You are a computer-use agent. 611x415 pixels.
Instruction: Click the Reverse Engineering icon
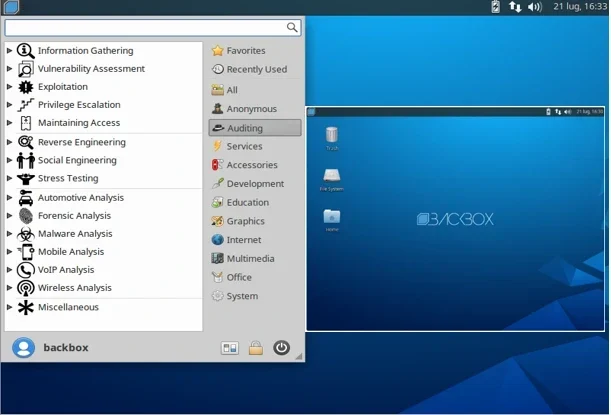tap(26, 142)
